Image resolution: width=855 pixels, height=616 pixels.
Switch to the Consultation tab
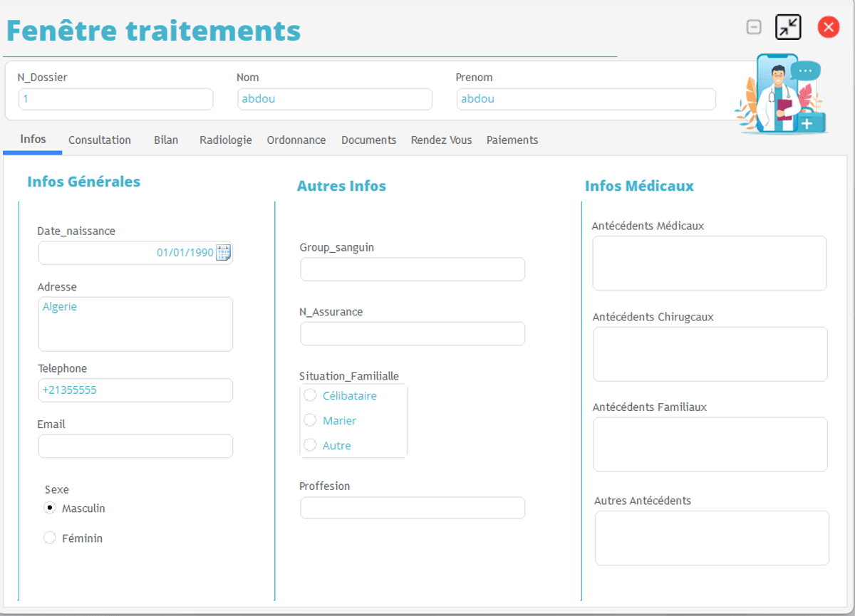click(x=100, y=140)
